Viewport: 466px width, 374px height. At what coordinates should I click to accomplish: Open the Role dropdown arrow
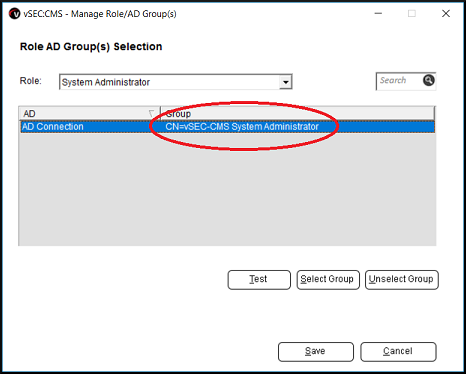click(285, 82)
